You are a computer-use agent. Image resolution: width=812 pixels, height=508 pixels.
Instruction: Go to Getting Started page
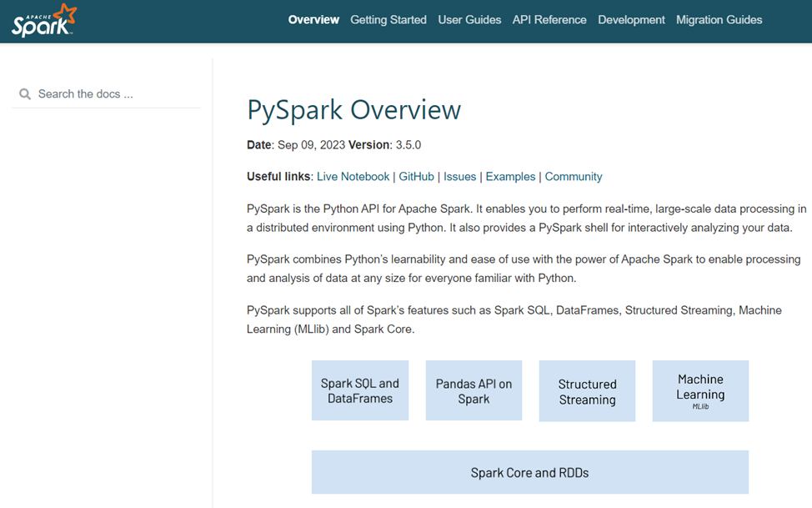[388, 20]
